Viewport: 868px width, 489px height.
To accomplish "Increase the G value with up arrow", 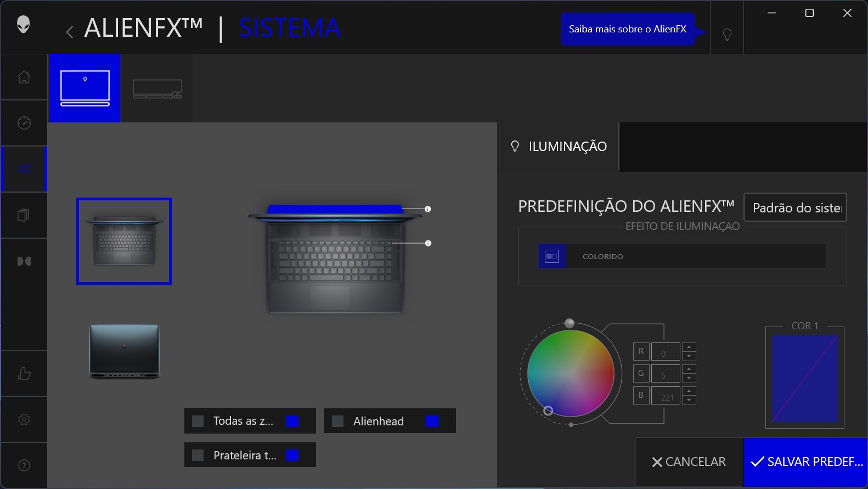I will click(x=689, y=369).
